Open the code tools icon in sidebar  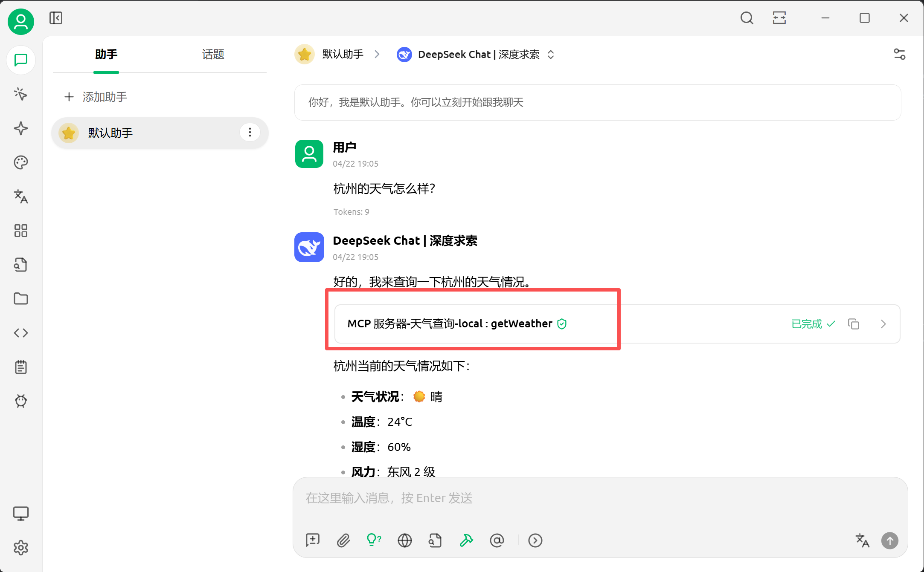coord(20,333)
